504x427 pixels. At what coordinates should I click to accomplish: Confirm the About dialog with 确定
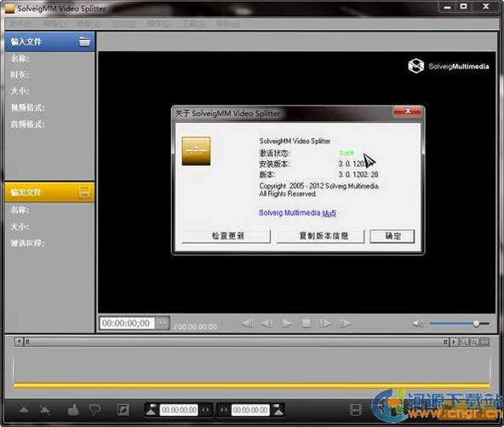tap(392, 236)
